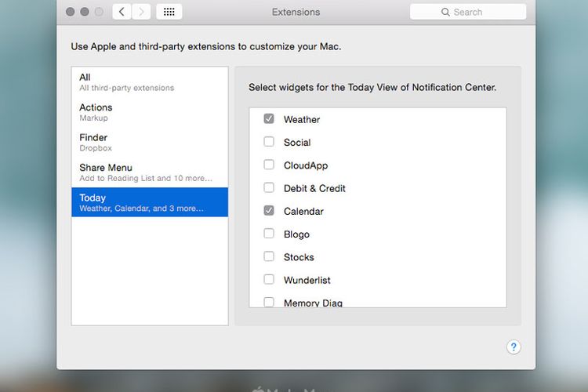Go back with the left chevron button
Image resolution: width=588 pixels, height=392 pixels.
coord(122,12)
